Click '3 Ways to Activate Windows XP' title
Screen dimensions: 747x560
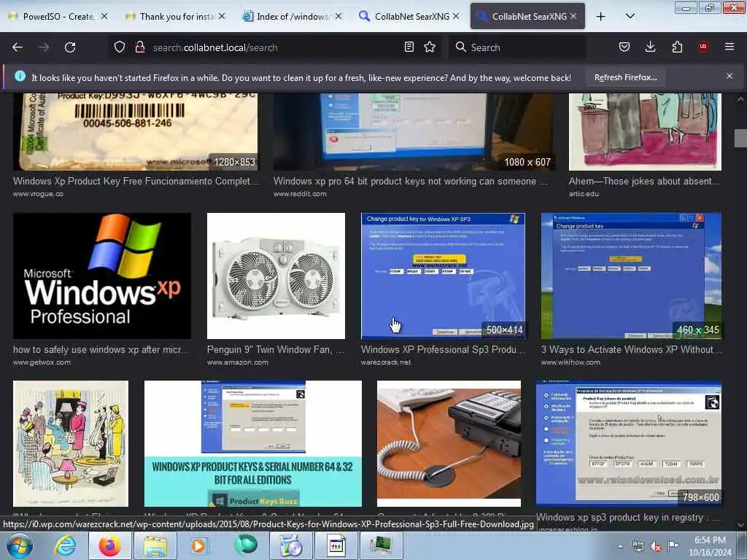coord(631,349)
